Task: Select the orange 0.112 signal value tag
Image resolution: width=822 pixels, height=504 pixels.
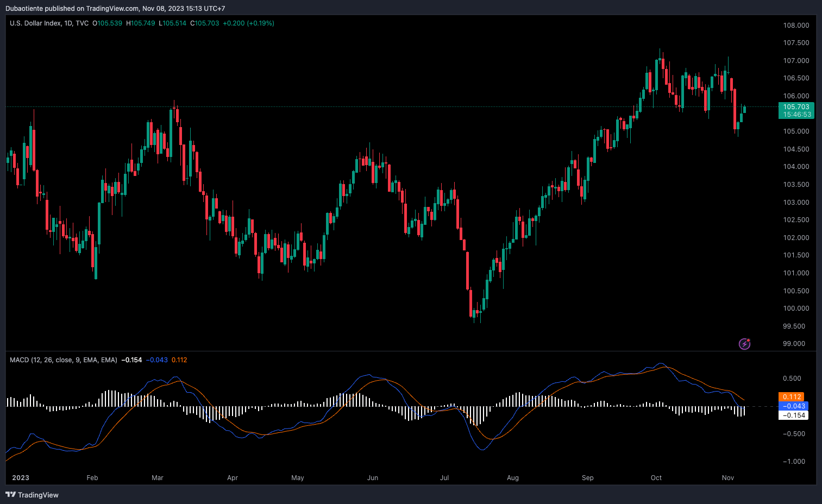Action: pyautogui.click(x=792, y=397)
